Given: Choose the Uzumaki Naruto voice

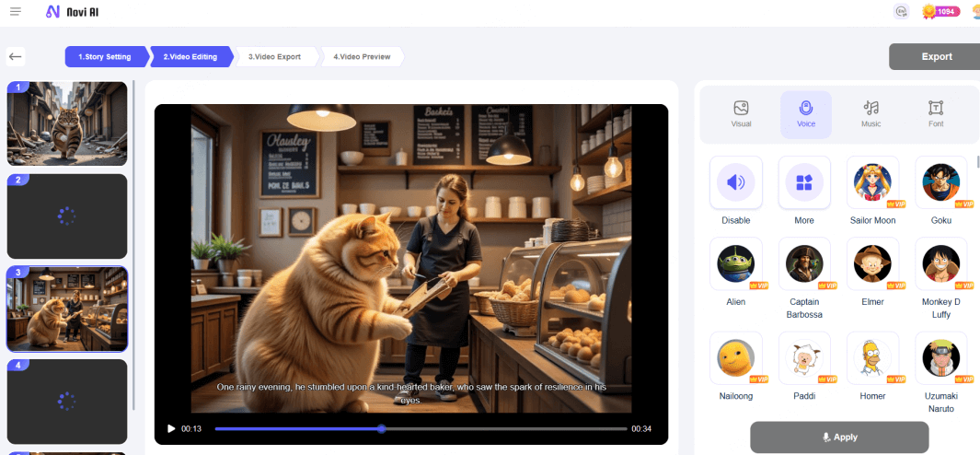Looking at the screenshot, I should 941,358.
